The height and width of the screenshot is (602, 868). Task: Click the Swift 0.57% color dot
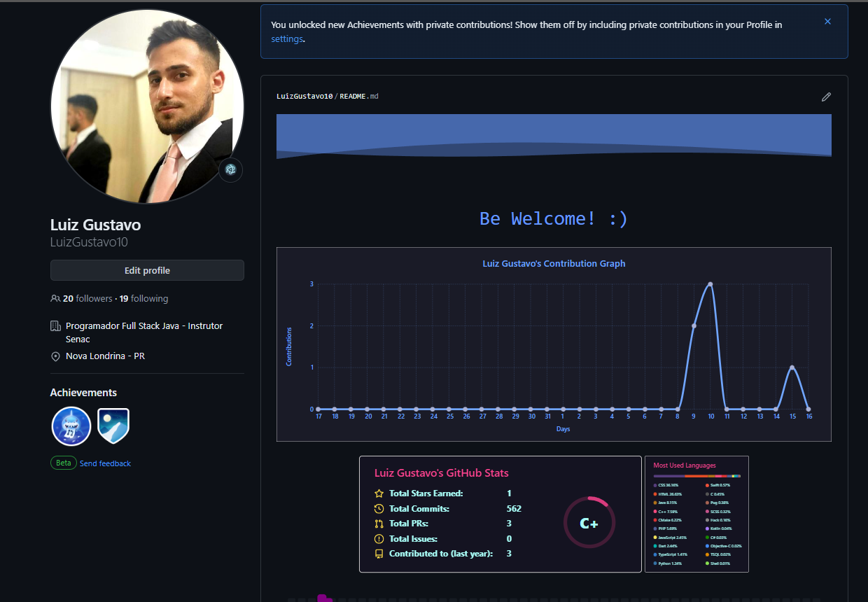707,485
